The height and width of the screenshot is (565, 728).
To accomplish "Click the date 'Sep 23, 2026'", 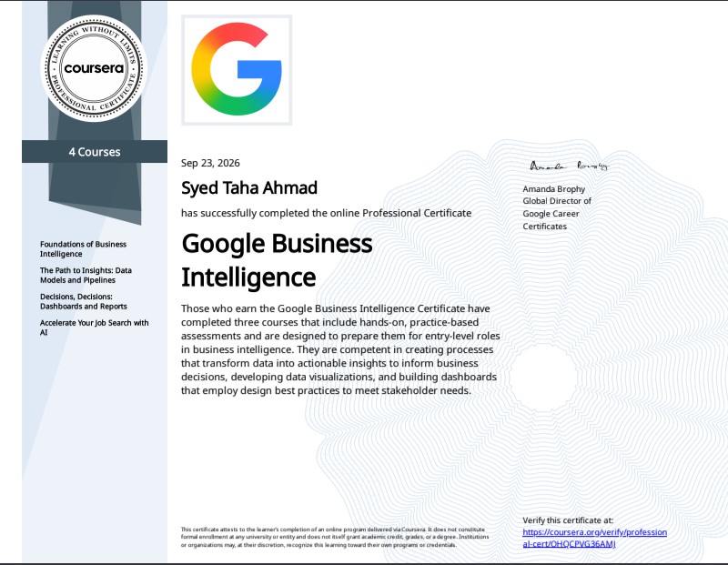I will [210, 163].
